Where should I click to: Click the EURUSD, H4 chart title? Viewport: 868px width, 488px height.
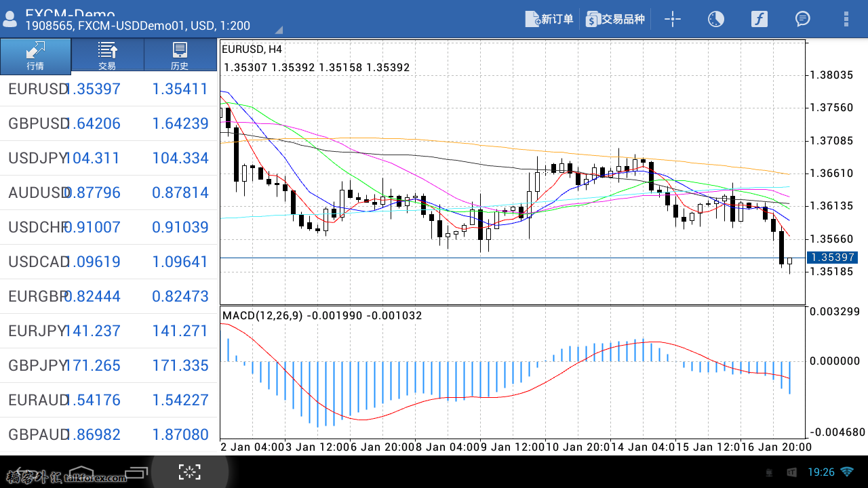252,49
